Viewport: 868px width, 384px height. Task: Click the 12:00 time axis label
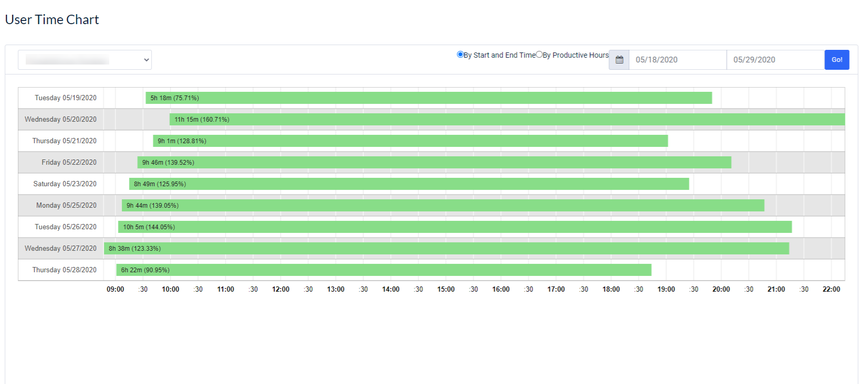pos(281,290)
